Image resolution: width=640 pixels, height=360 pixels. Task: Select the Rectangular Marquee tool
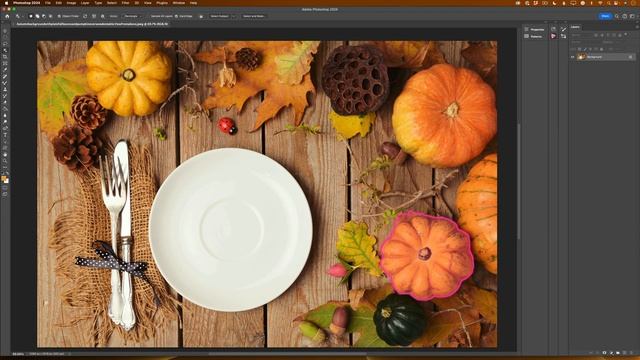click(x=5, y=38)
